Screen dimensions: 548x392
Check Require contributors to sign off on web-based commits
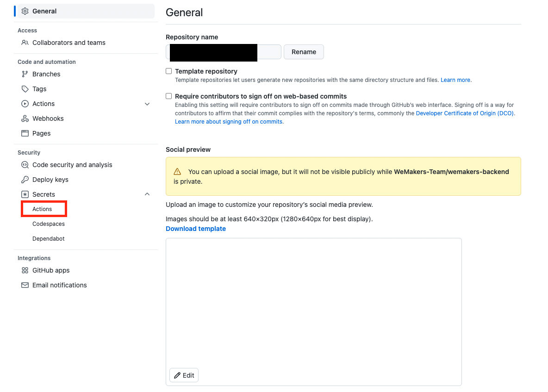pyautogui.click(x=168, y=96)
